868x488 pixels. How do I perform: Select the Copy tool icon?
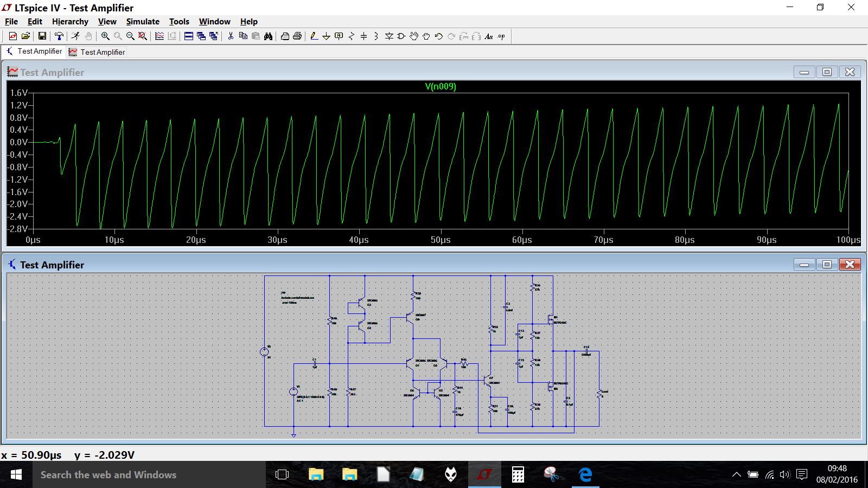(x=243, y=36)
